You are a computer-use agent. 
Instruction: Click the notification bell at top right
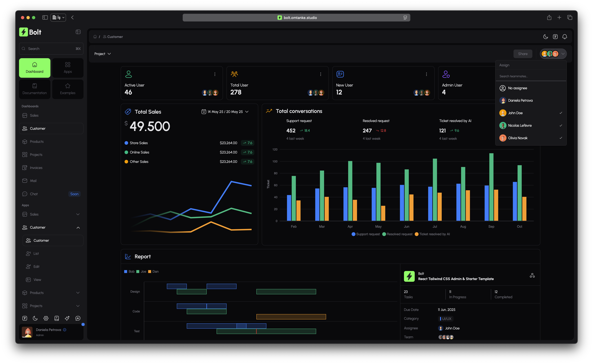point(565,37)
